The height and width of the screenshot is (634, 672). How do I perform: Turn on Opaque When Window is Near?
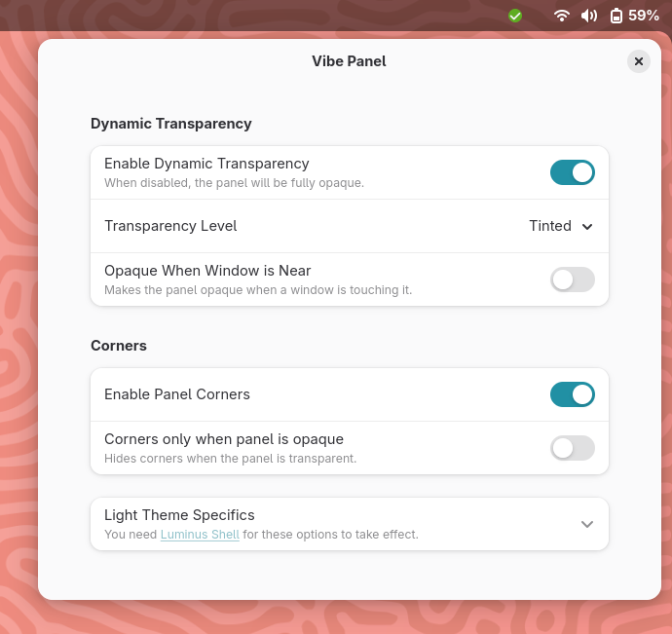[x=572, y=280]
